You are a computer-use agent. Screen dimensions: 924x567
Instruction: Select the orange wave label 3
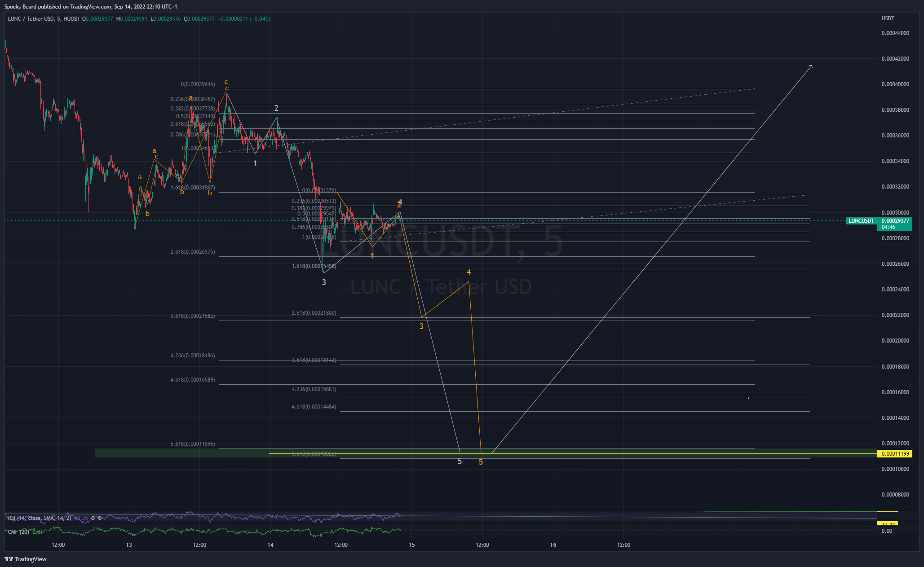coord(421,326)
